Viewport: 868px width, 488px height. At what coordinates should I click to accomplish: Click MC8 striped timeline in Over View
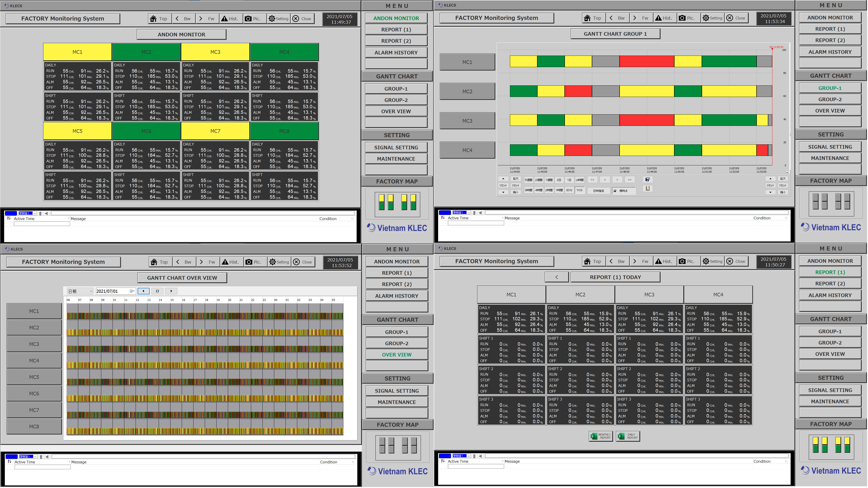(x=205, y=432)
